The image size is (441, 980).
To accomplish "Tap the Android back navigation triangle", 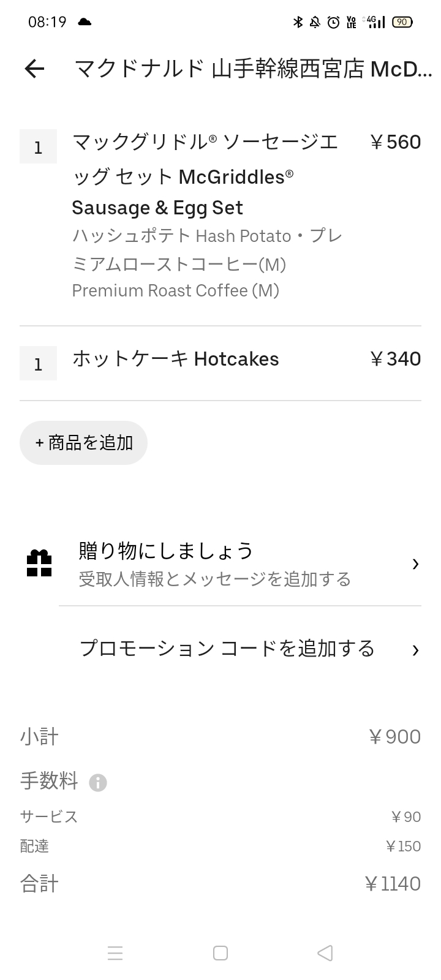I will 325,953.
